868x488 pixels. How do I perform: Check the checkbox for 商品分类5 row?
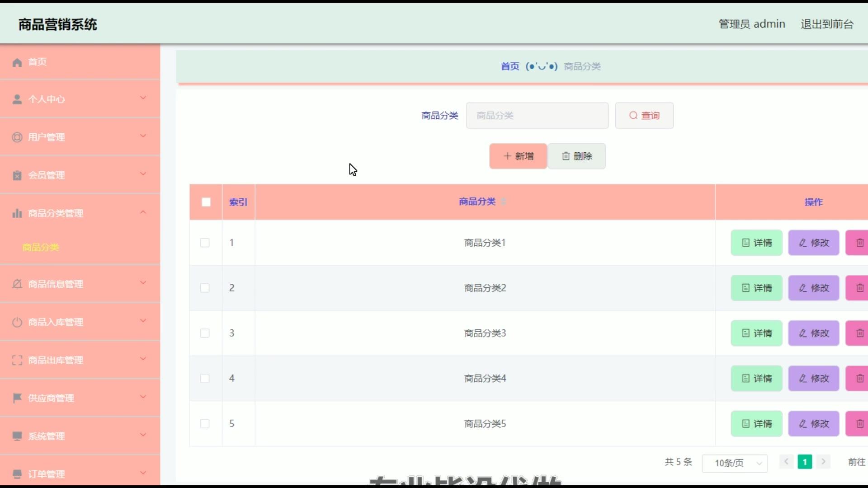point(205,423)
